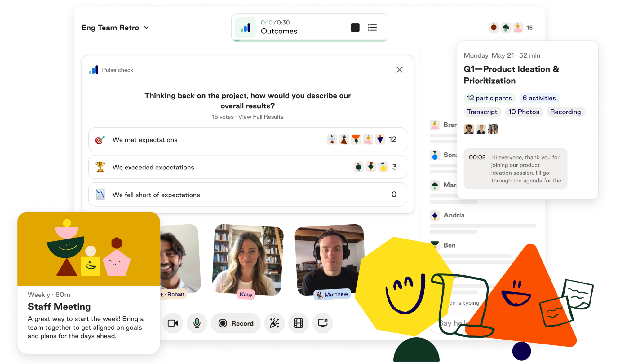Open the confetti reactions button
Image resolution: width=620 pixels, height=364 pixels.
[x=274, y=323]
